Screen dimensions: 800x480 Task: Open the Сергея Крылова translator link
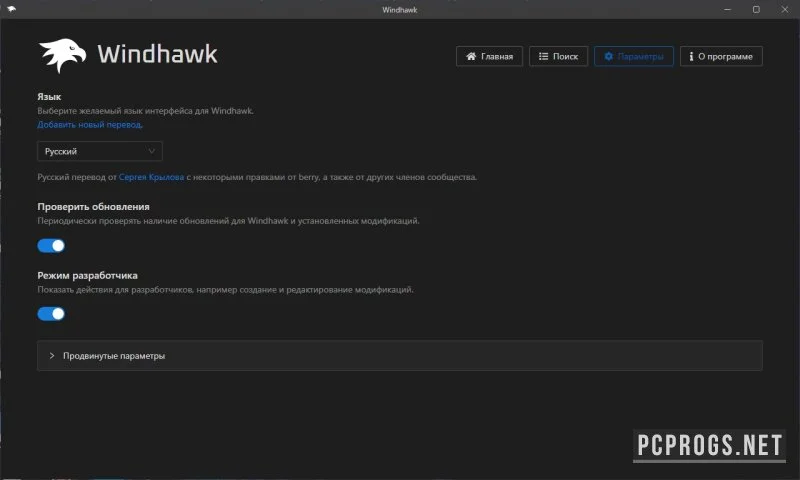[x=151, y=177]
